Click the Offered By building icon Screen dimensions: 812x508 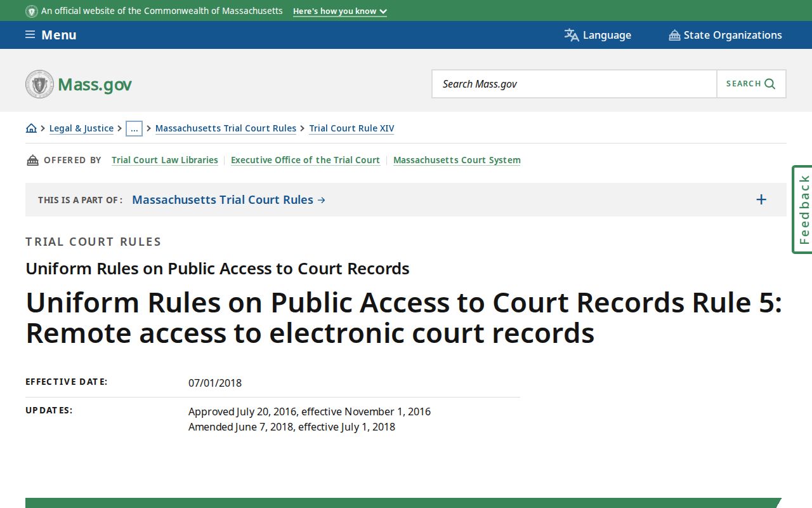(32, 160)
